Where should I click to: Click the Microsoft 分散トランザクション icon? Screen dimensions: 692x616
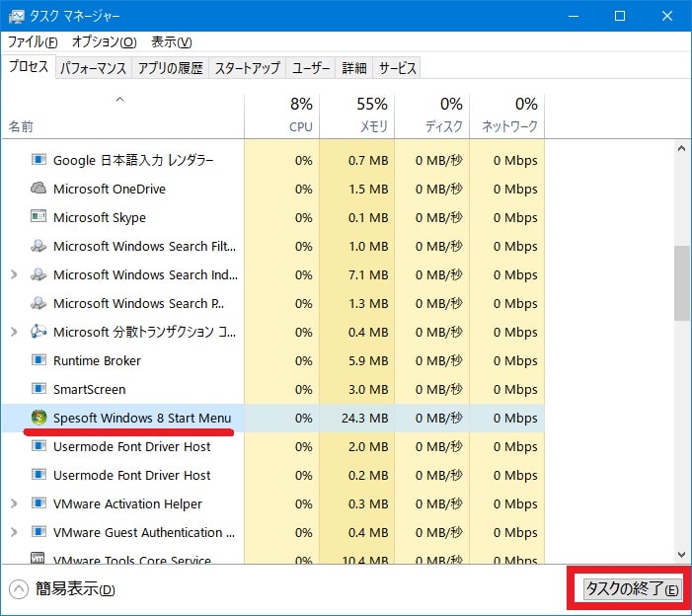[x=38, y=332]
